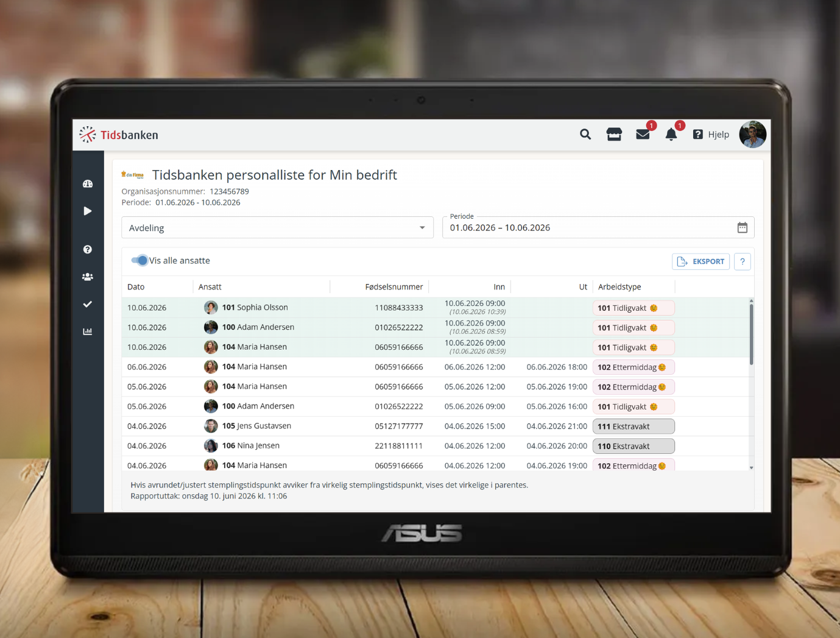Click the check-out time 06.06.2026 18:00

pos(557,367)
